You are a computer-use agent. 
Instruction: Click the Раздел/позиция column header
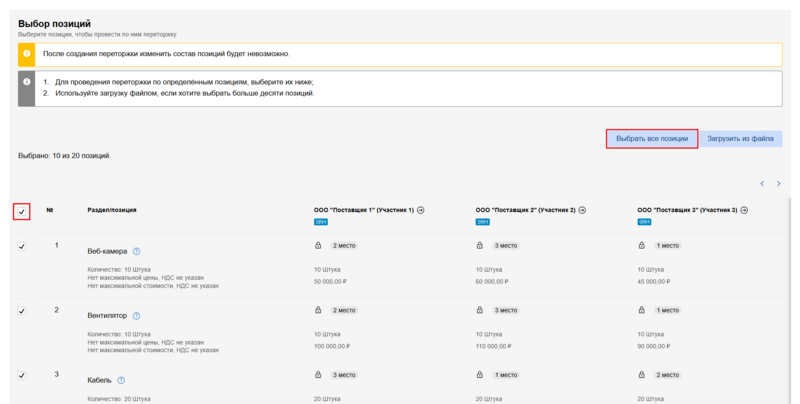tap(112, 211)
